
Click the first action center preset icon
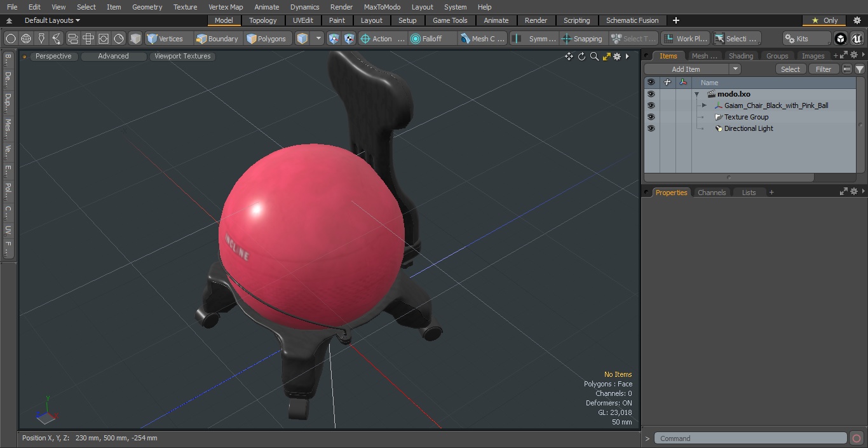pos(334,39)
